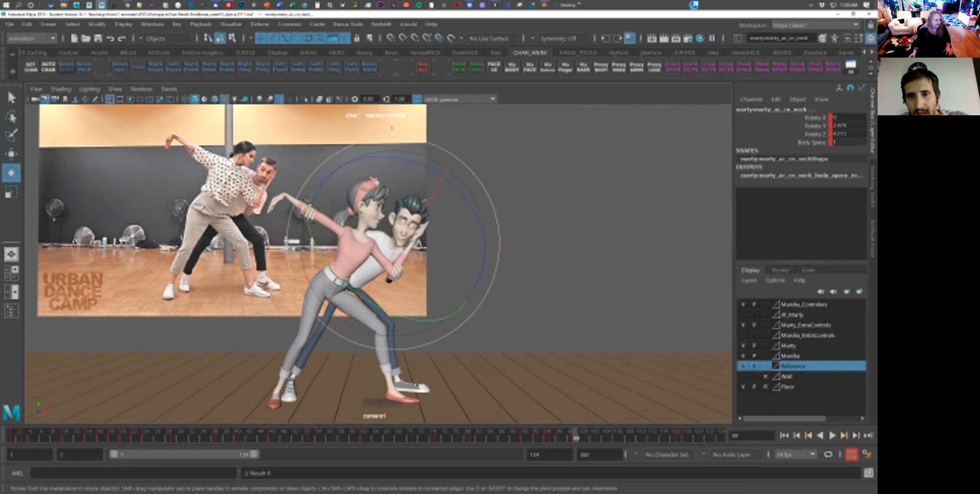Open the 24 fps frame rate dropdown
980x494 pixels.
[x=795, y=454]
